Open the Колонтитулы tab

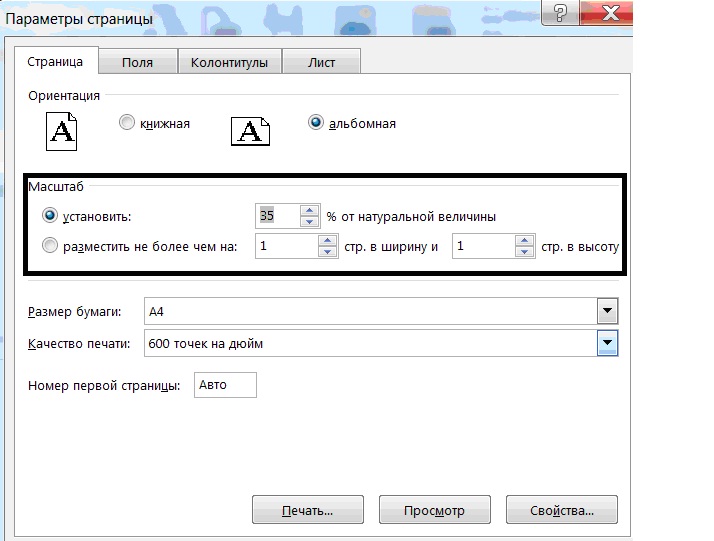(229, 62)
